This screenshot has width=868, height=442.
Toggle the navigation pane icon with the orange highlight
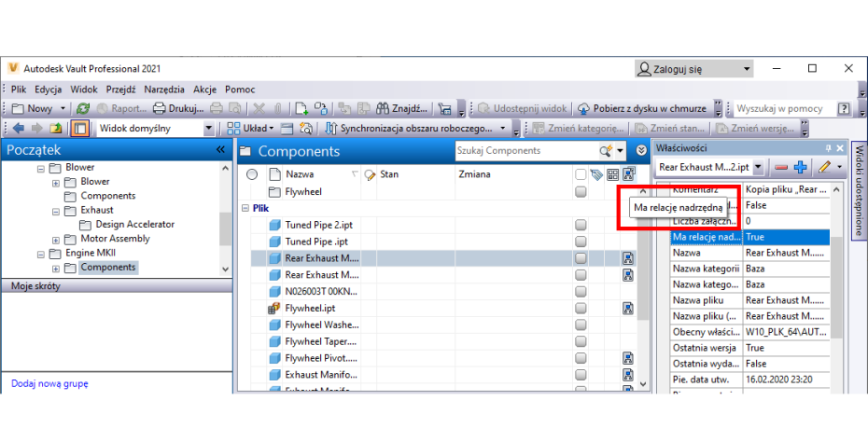80,129
